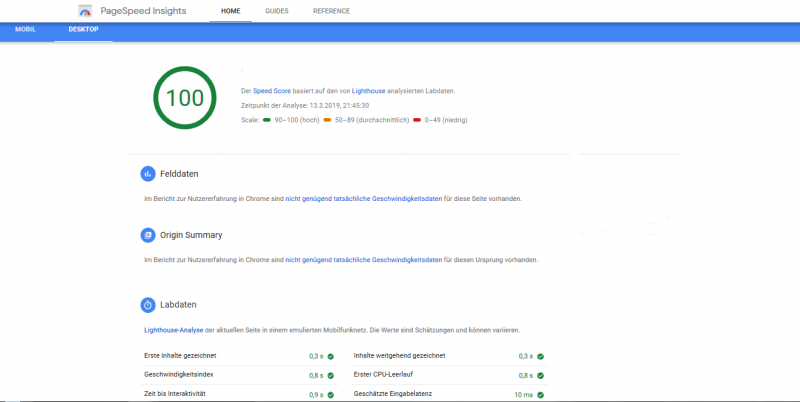Viewport: 800px width, 402px height.
Task: Click the 100 score circle gauge
Action: (184, 97)
